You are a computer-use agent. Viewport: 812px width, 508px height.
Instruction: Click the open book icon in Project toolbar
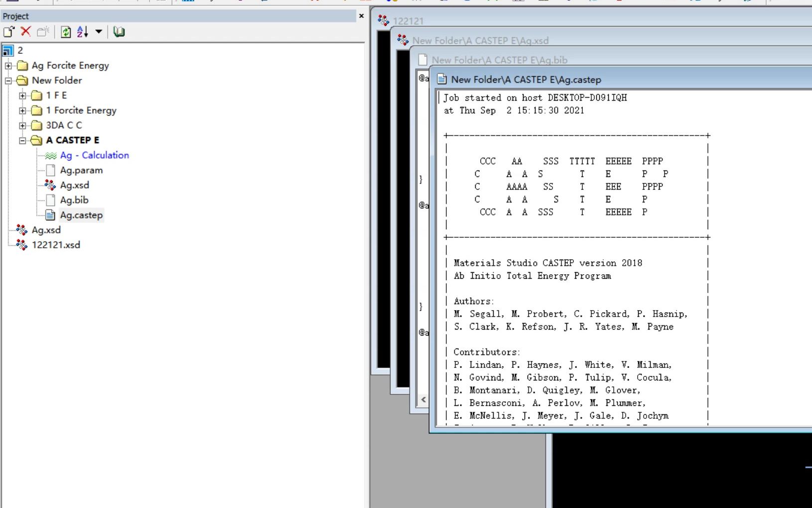pyautogui.click(x=119, y=32)
